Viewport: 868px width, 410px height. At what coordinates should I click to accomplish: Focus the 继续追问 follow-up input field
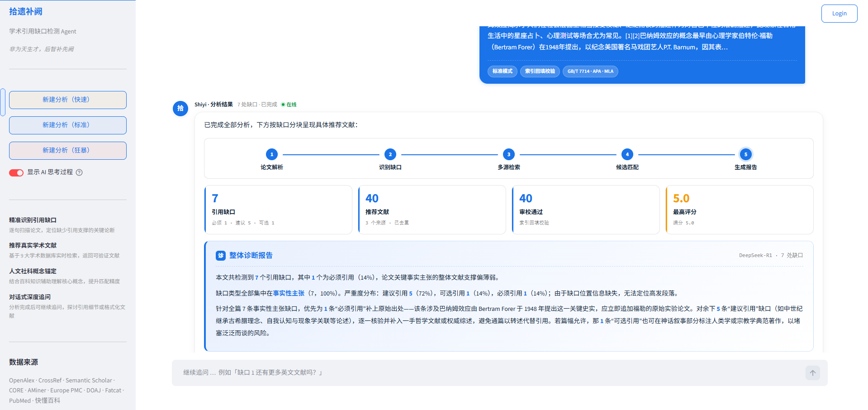(491, 373)
